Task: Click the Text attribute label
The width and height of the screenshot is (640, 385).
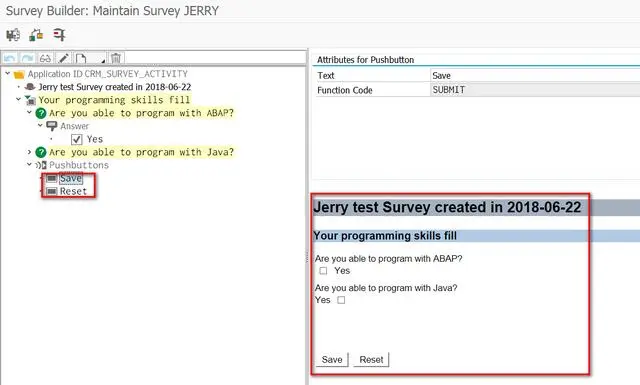Action: [x=326, y=76]
